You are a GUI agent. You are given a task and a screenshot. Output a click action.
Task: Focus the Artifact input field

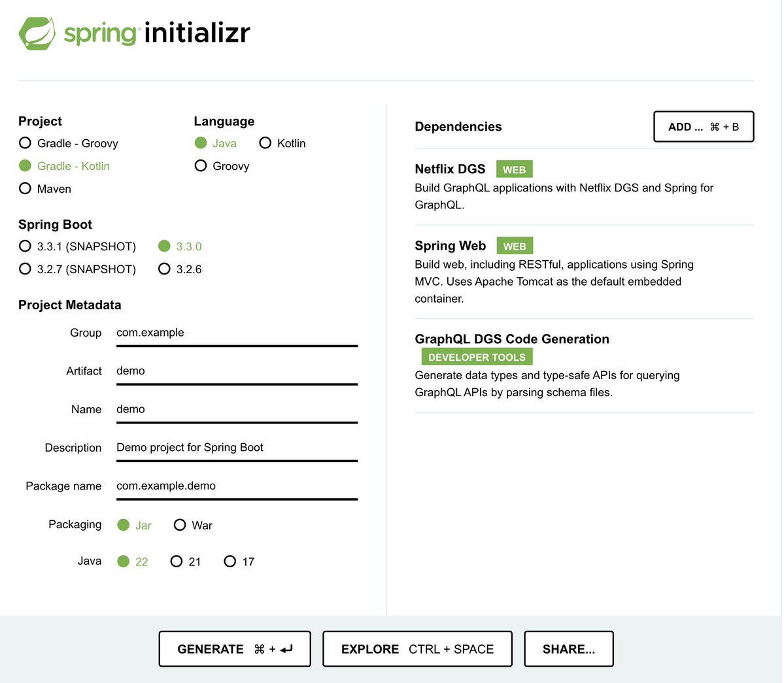click(237, 371)
